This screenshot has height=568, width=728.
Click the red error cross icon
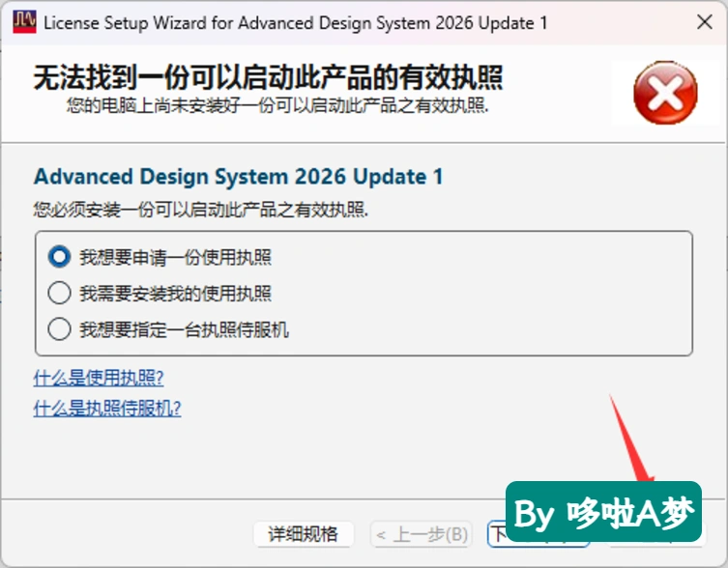coord(665,93)
